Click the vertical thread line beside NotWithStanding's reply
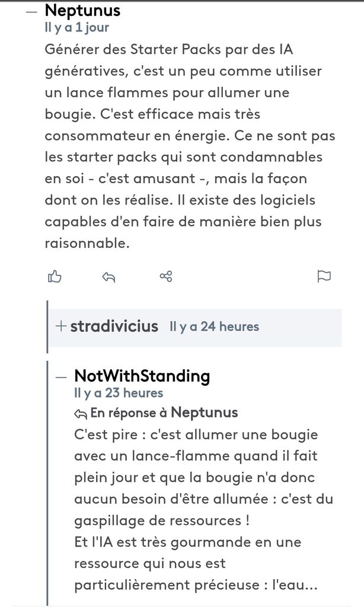This screenshot has width=364, height=607. coord(47,483)
